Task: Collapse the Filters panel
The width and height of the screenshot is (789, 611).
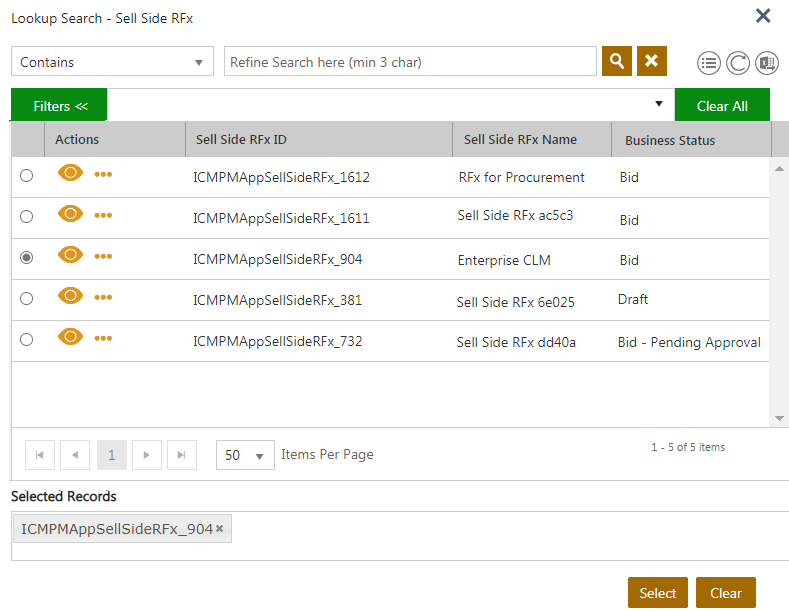Action: coord(59,106)
